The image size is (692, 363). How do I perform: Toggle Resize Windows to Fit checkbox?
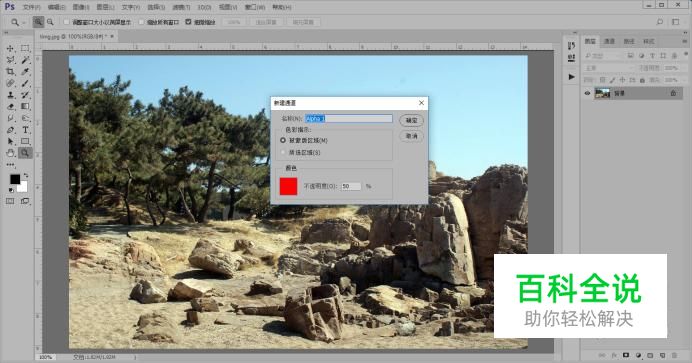click(x=66, y=22)
